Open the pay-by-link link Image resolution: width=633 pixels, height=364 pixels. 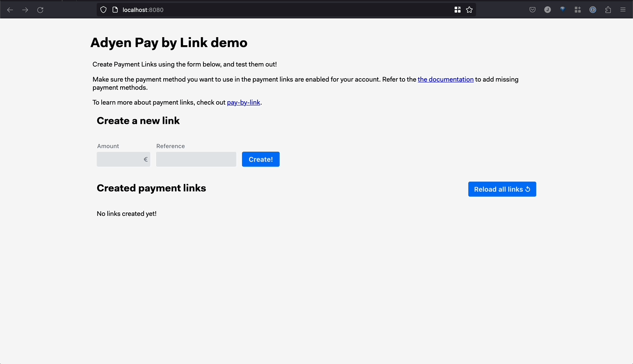click(244, 103)
